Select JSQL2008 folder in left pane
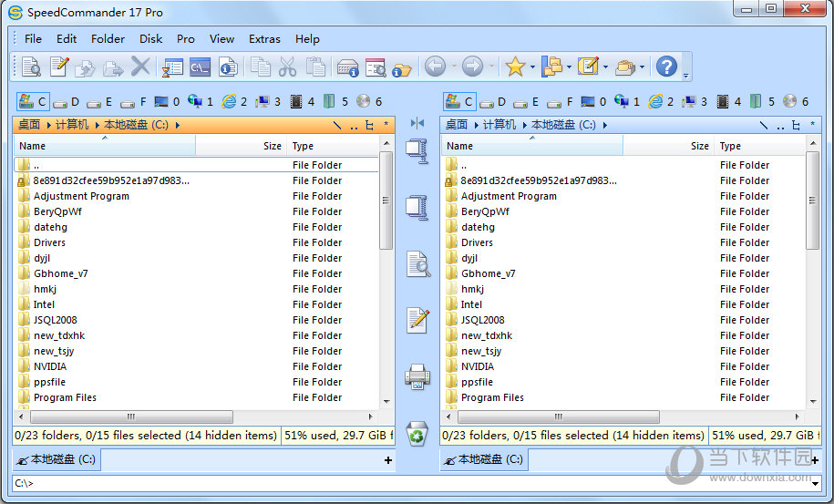This screenshot has height=504, width=834. (x=56, y=320)
